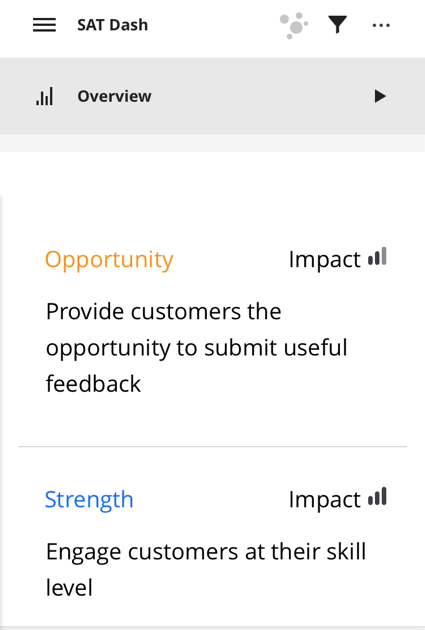Select the submit useful feedback opportunity text
The width and height of the screenshot is (425, 630).
(x=196, y=348)
